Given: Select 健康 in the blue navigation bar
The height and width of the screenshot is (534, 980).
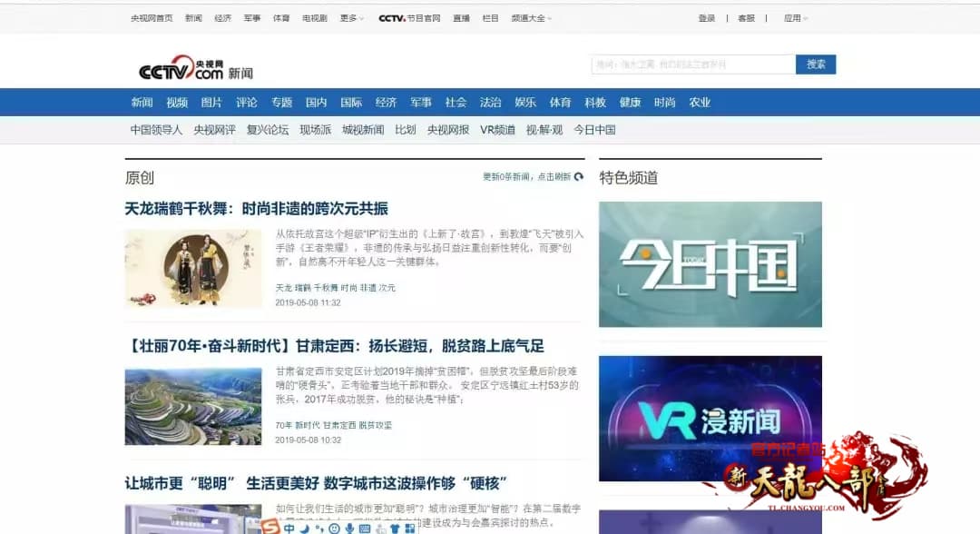Looking at the screenshot, I should (x=630, y=102).
